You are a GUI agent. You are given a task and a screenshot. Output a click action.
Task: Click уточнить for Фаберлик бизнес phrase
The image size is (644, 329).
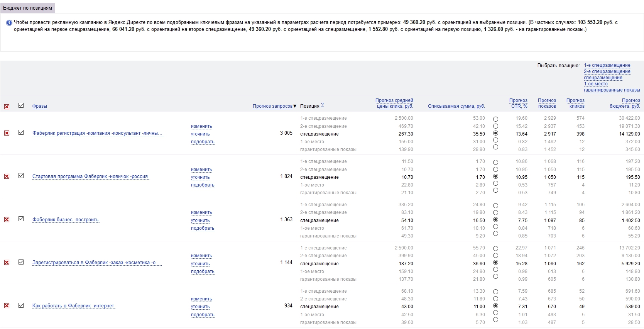point(200,220)
